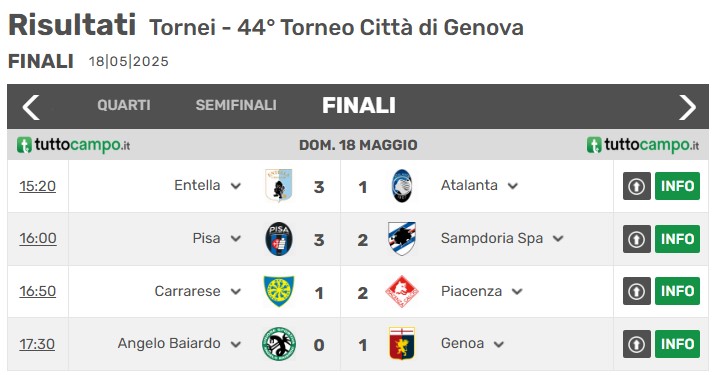Click the Carrarese team crest

coord(279,291)
